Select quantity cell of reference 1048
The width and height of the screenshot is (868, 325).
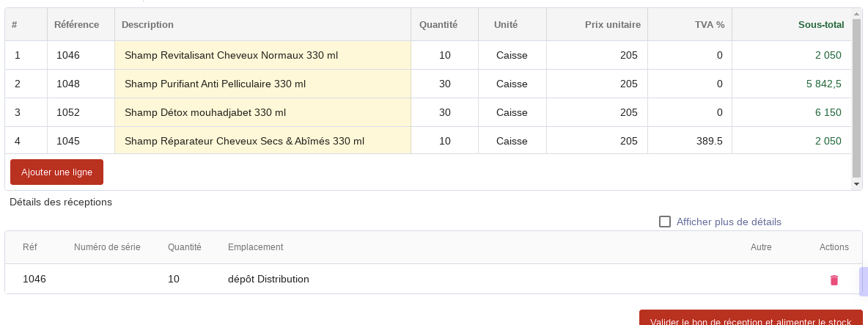coord(444,84)
